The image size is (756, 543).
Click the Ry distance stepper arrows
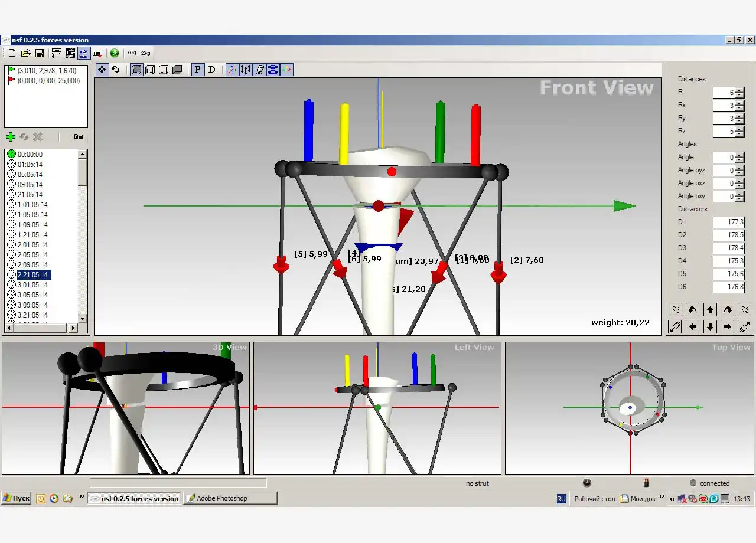click(739, 119)
